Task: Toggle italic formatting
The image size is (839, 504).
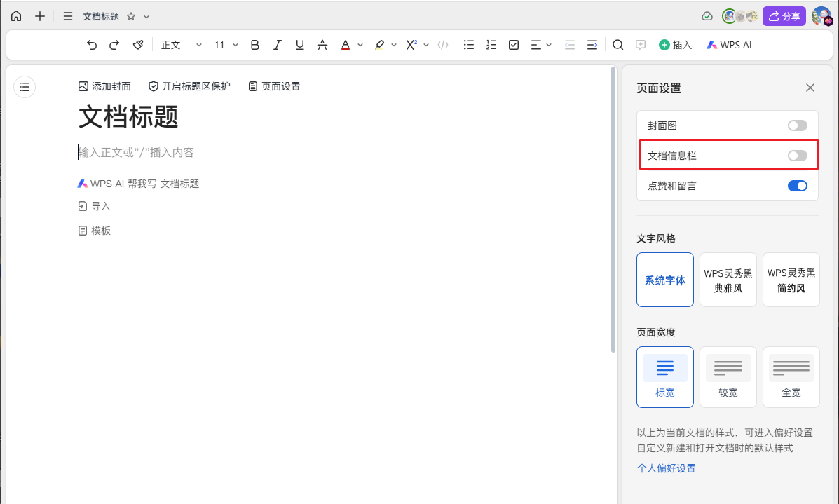Action: [x=277, y=45]
